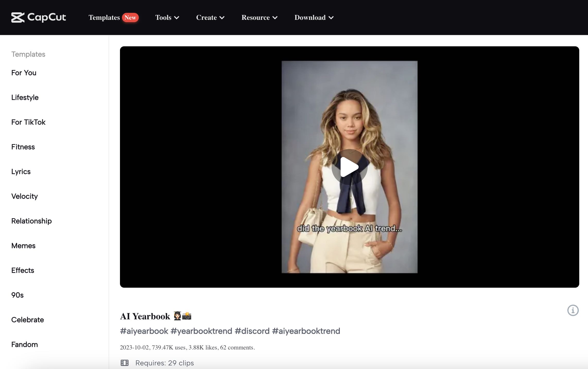This screenshot has height=369, width=588.
Task: Open the Resource dropdown
Action: [259, 17]
